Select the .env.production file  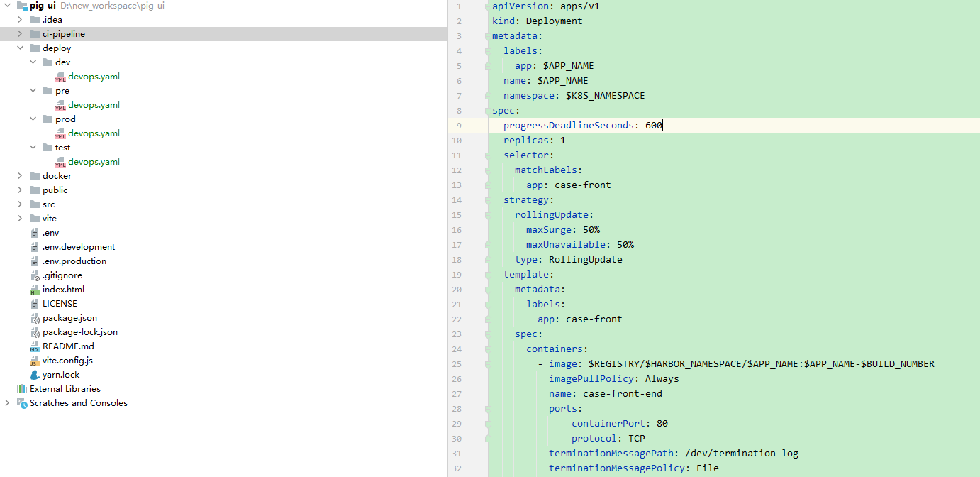(x=74, y=261)
